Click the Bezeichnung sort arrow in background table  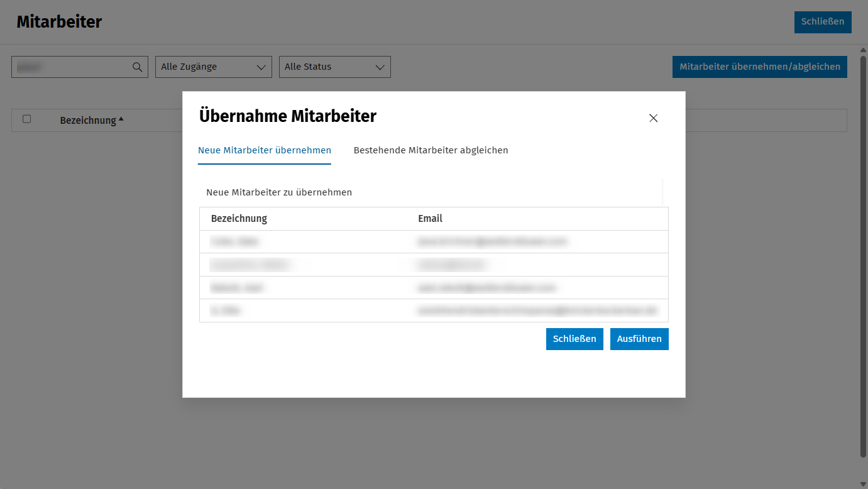point(121,119)
